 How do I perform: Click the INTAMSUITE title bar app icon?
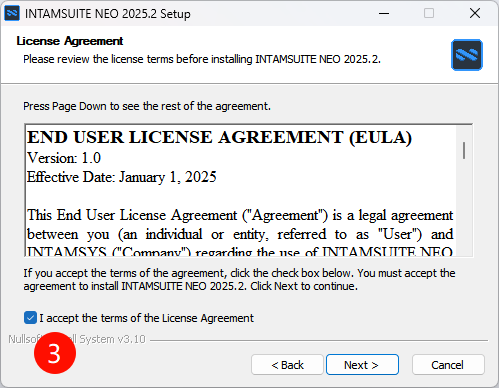(12, 13)
